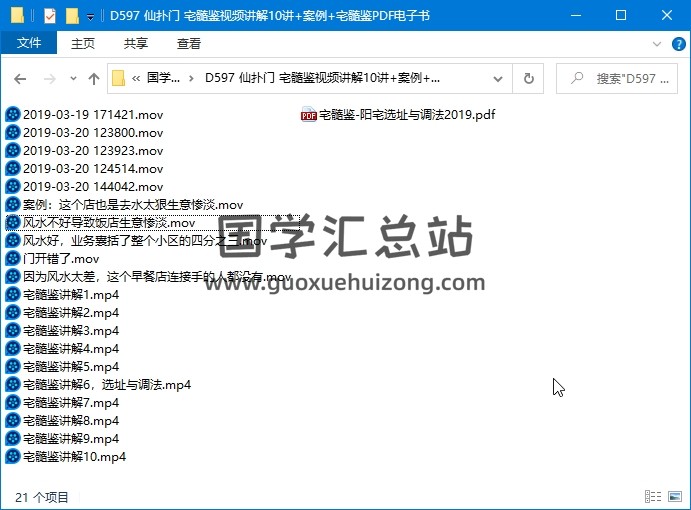Click the New folder icon in title bar
The width and height of the screenshot is (691, 510).
tap(71, 16)
